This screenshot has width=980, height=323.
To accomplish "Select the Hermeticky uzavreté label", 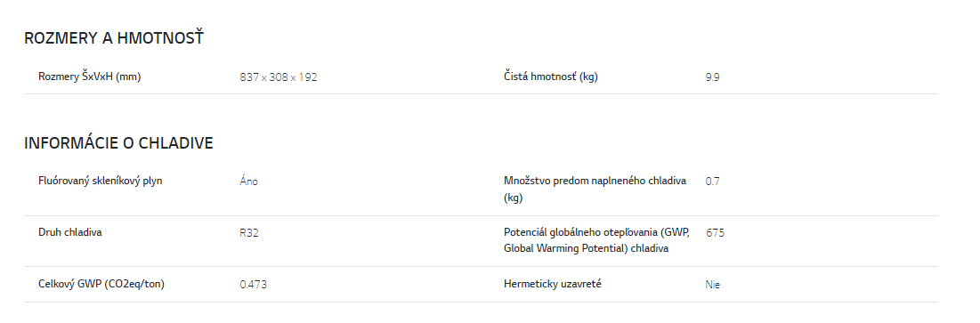I will tap(553, 284).
